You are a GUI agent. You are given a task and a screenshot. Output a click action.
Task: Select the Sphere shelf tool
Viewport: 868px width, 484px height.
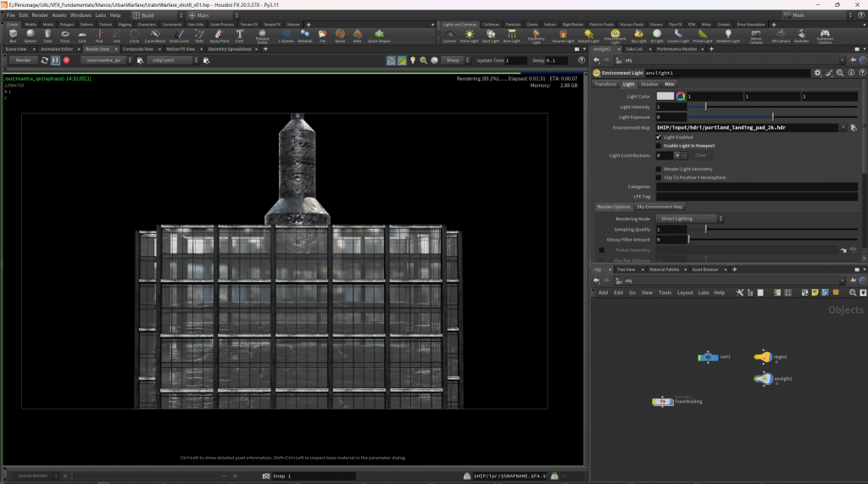pyautogui.click(x=30, y=36)
